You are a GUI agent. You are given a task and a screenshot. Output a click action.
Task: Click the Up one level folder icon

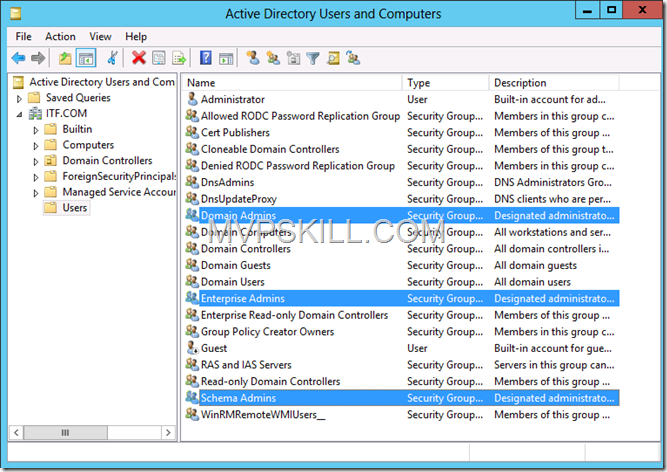tap(66, 58)
